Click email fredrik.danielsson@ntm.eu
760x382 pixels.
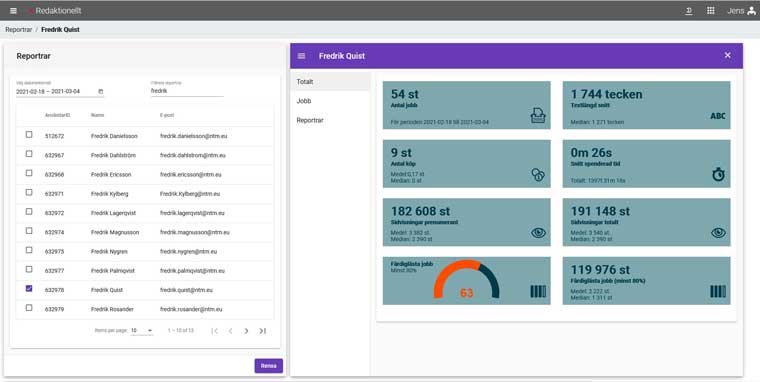pyautogui.click(x=193, y=136)
